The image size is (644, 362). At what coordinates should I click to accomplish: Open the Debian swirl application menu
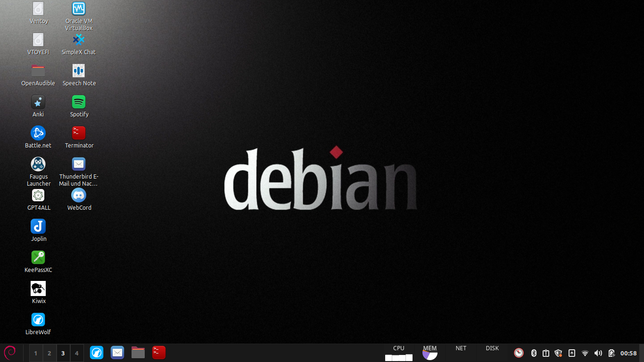coord(10,353)
